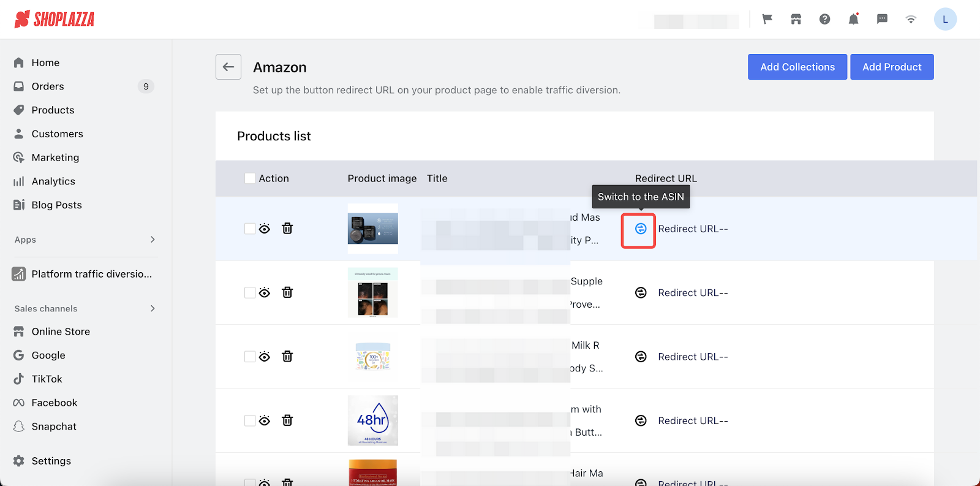
Task: Click the Redirect URL column header
Action: point(666,178)
